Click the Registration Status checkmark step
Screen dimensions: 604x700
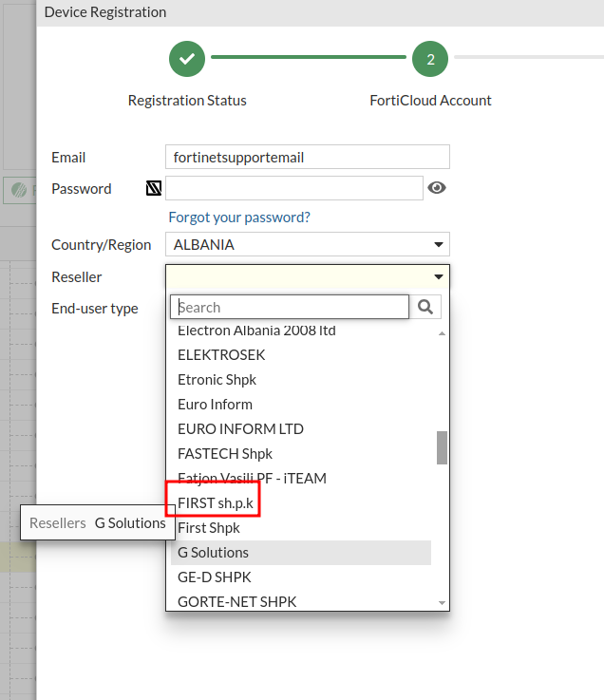187,59
